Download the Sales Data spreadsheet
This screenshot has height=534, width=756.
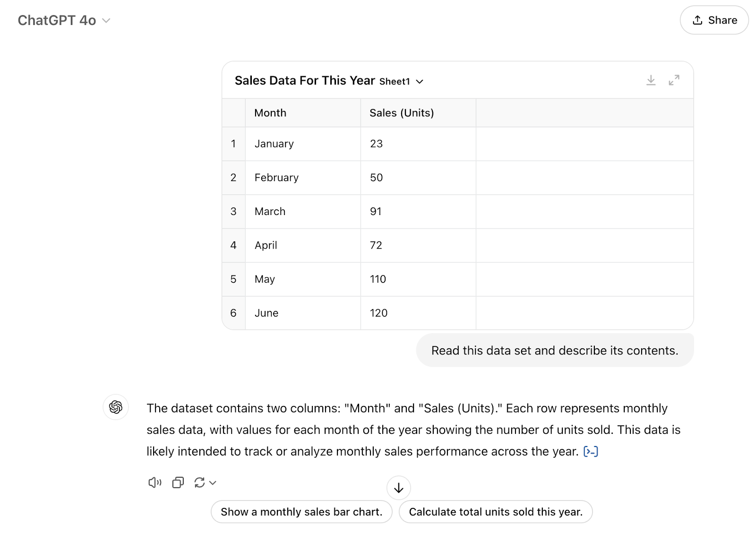651,80
